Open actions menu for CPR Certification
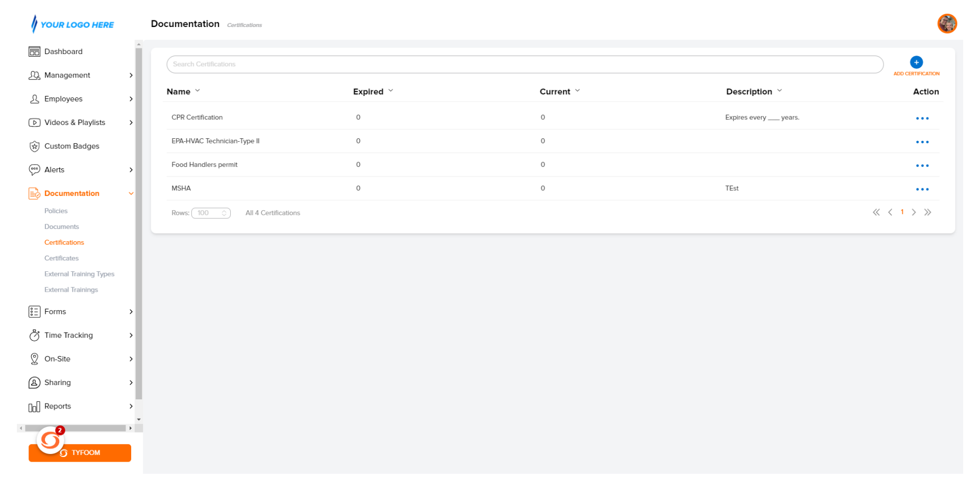Viewport: 980px width, 482px height. pos(922,118)
